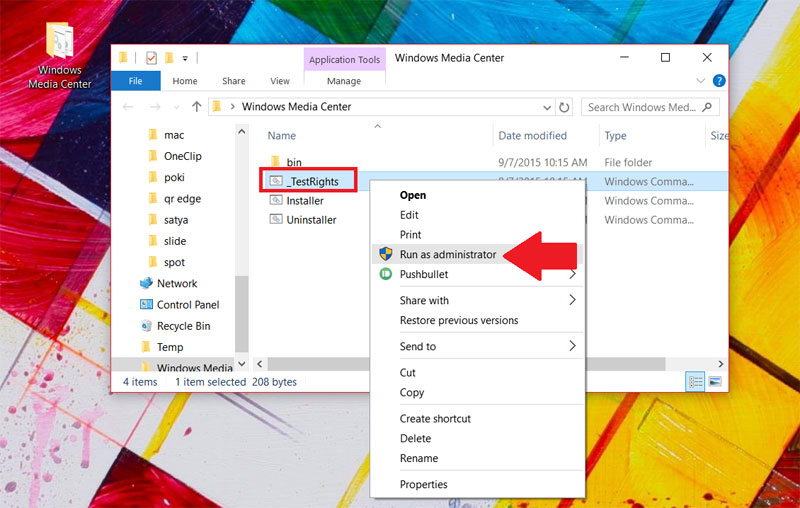Expand the Send to submenu
Image resolution: width=800 pixels, height=508 pixels.
(x=478, y=346)
